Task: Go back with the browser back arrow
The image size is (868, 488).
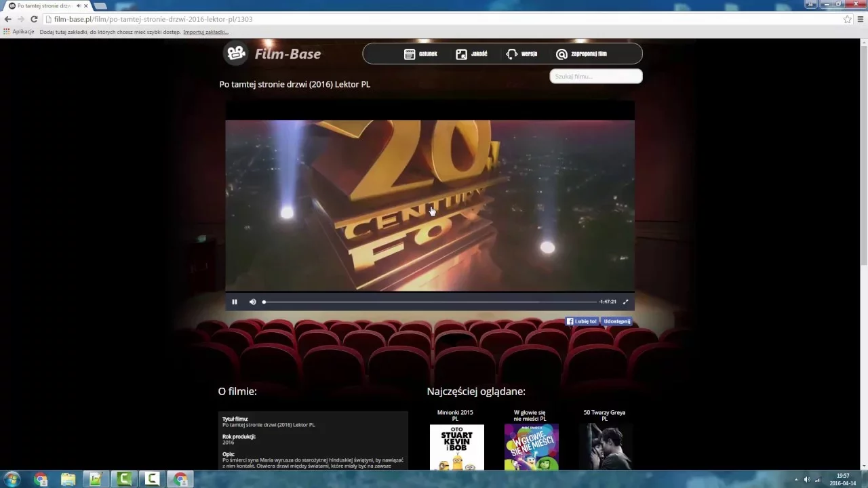Action: pyautogui.click(x=7, y=19)
